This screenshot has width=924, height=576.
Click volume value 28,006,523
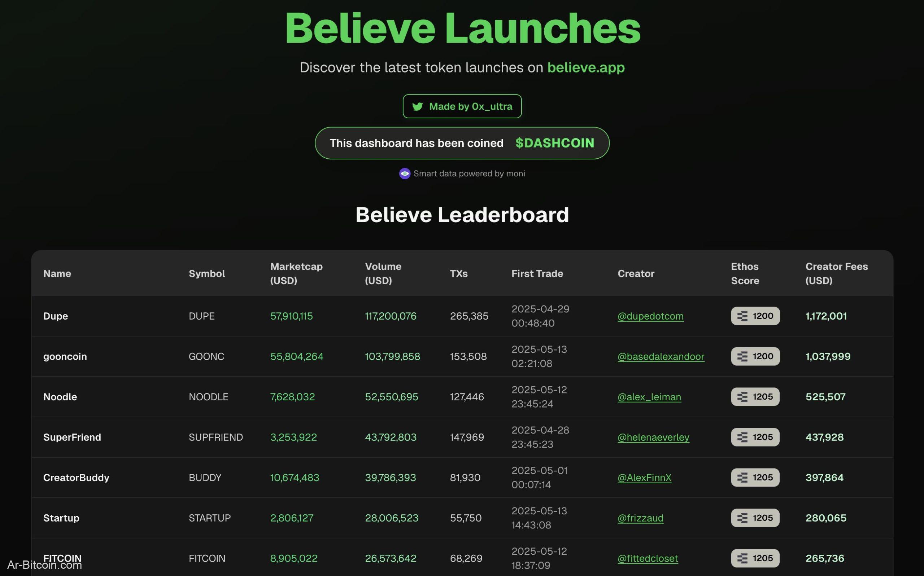click(392, 518)
